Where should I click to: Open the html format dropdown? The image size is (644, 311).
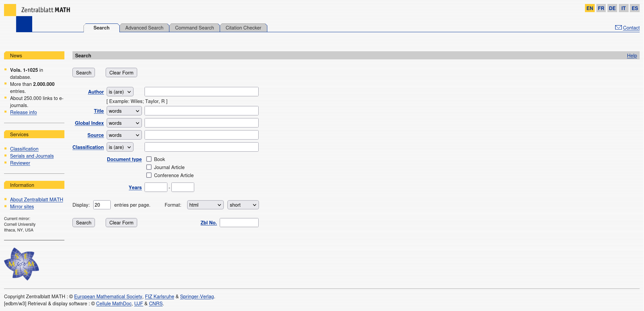tap(205, 205)
